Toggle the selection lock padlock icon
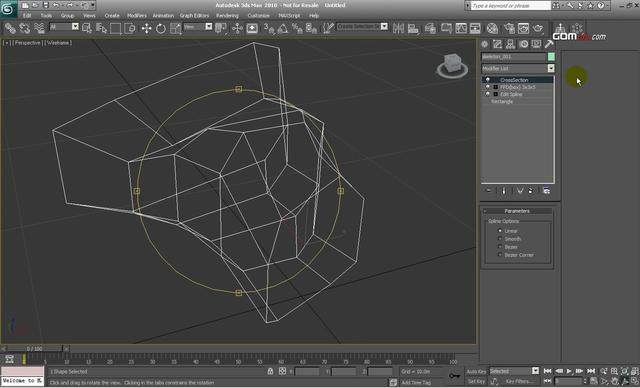Screen dimensions: 640x388 point(270,371)
